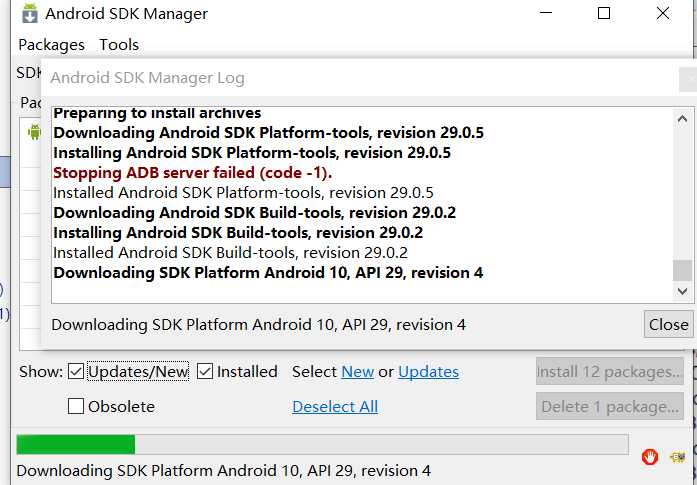Select the New packages link
This screenshot has width=697, height=485.
(357, 372)
